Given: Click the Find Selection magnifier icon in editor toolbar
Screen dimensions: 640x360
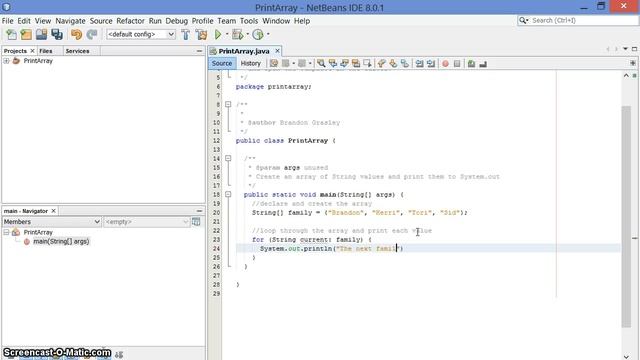Looking at the screenshot, I should coord(321,63).
